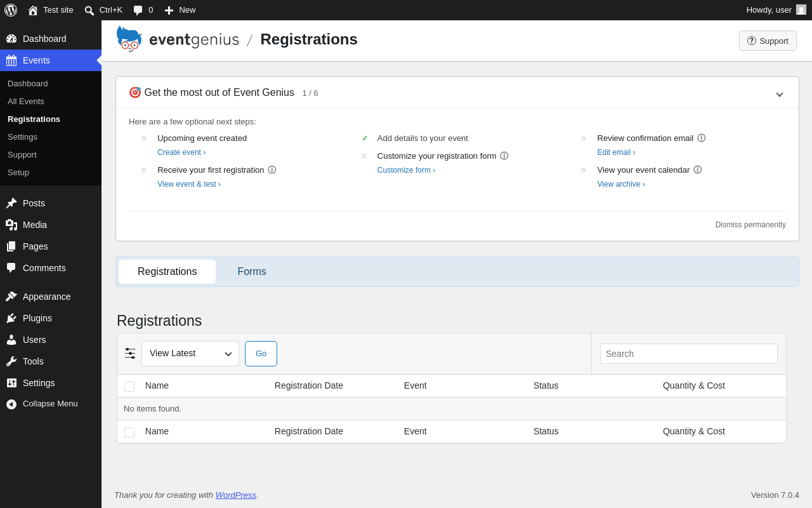Image resolution: width=812 pixels, height=508 pixels.
Task: Click the Collapse Menu label
Action: click(x=50, y=404)
